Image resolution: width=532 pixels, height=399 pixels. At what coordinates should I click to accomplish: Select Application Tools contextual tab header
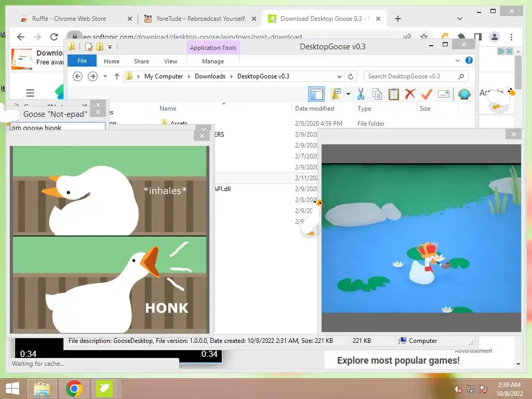click(213, 48)
